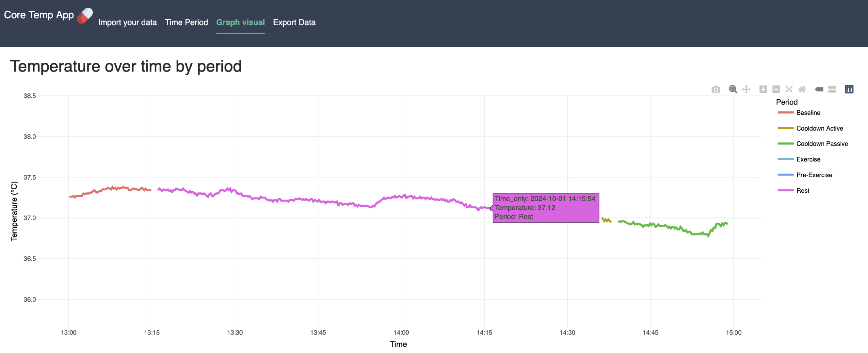This screenshot has width=868, height=353.
Task: Dismiss the hover tooltip showing Temperature 37.12
Action: click(546, 208)
